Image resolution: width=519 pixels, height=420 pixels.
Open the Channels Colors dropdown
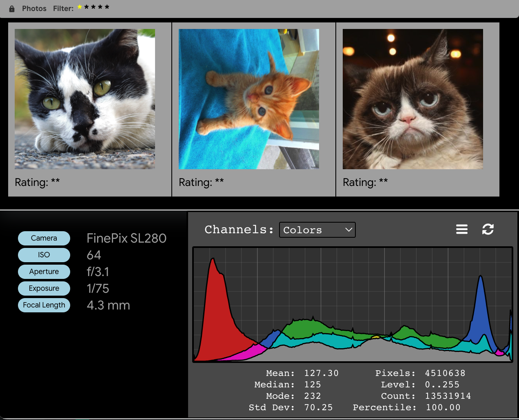(317, 230)
